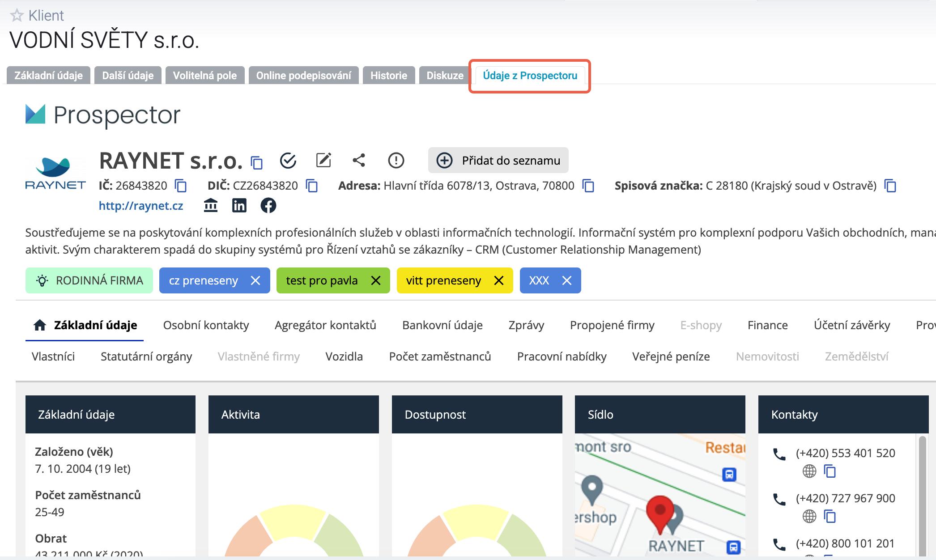936x560 pixels.
Task: Remove the vitt preneseny tag
Action: pyautogui.click(x=499, y=280)
